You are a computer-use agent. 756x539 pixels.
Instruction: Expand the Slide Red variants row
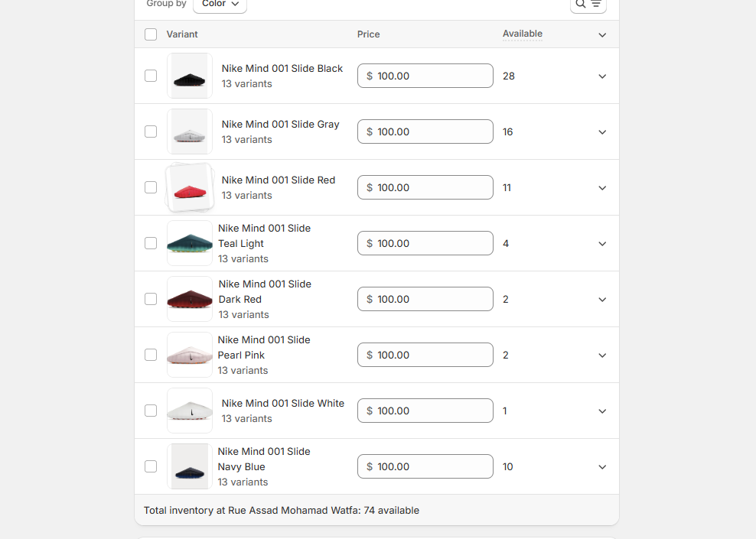[x=602, y=188]
